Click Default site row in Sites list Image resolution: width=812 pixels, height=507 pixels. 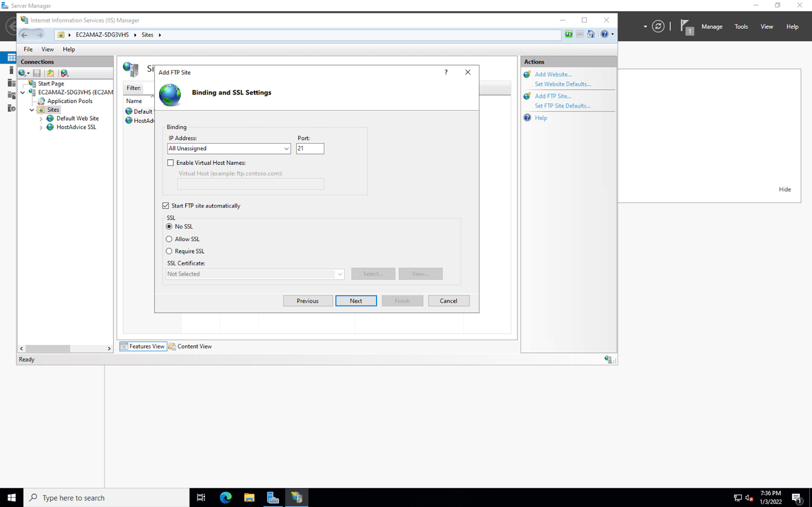pos(140,111)
